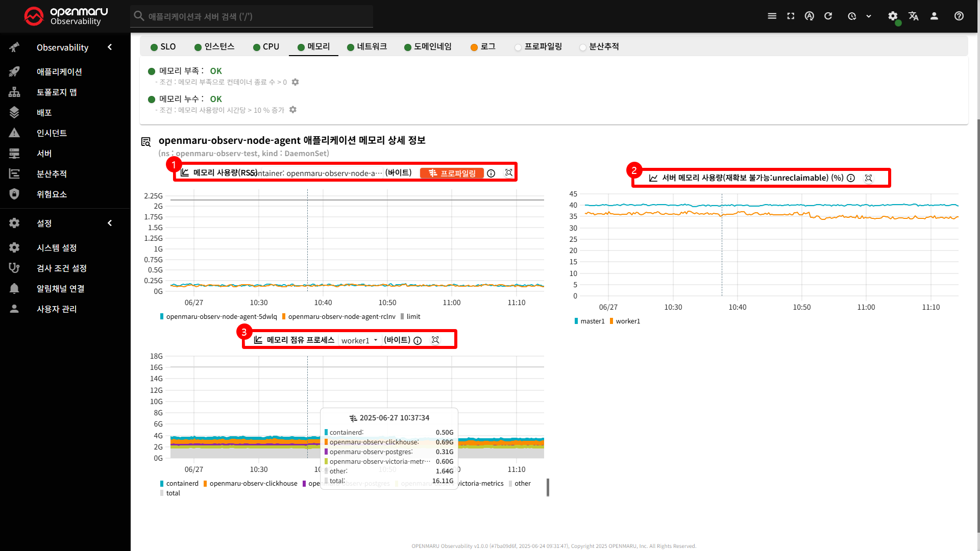Open the language translation icon
Screen dimensions: 980x551
913,16
